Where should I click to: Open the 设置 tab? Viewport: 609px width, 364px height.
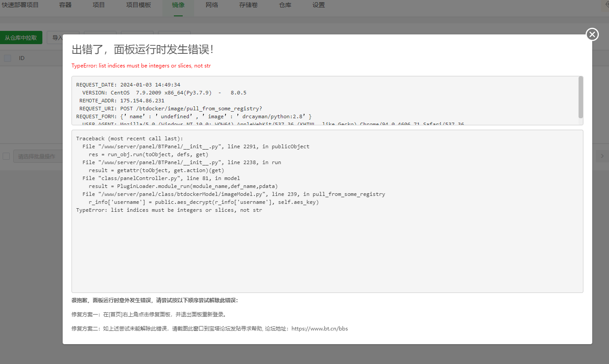coord(319,5)
